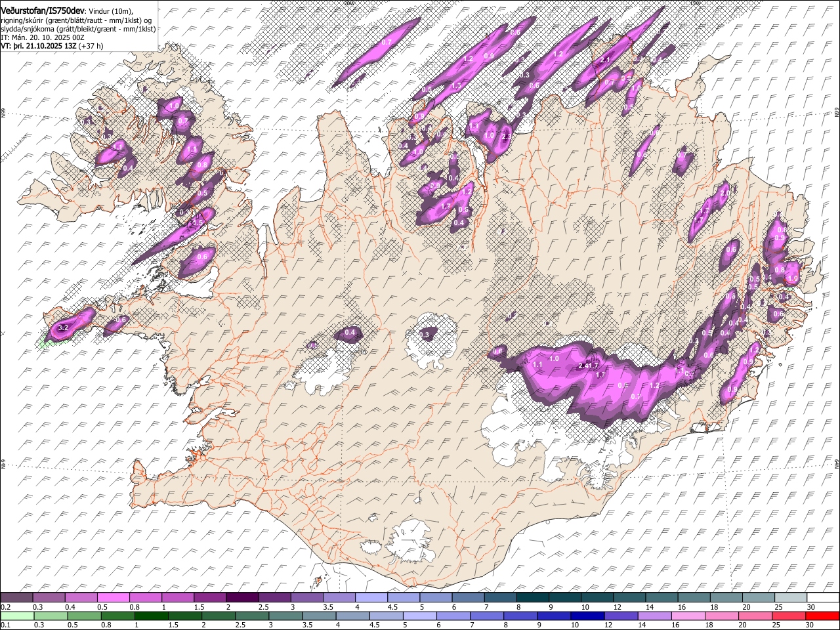Select the 'IT: Mán. 20. 10. 2025 00Z' line

pos(43,37)
